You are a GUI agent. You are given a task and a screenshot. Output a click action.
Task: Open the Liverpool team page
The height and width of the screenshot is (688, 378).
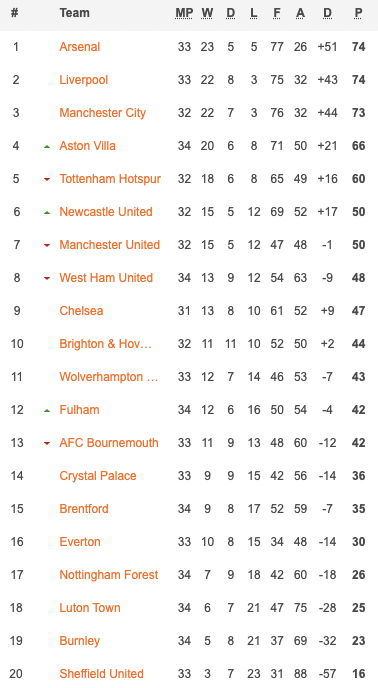click(x=83, y=80)
